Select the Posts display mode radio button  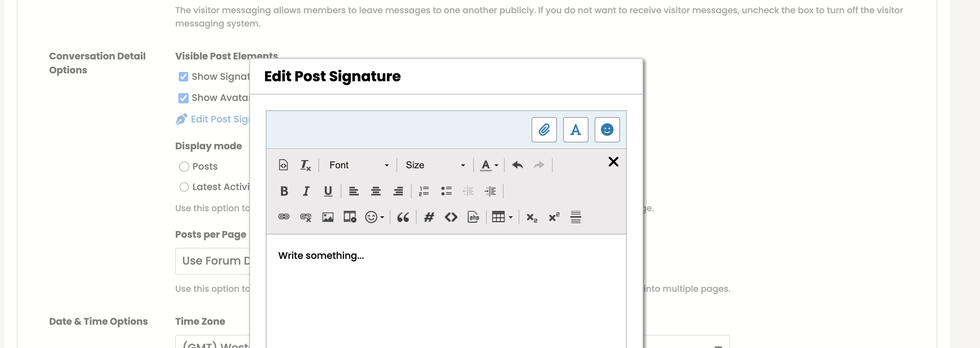pyautogui.click(x=184, y=167)
